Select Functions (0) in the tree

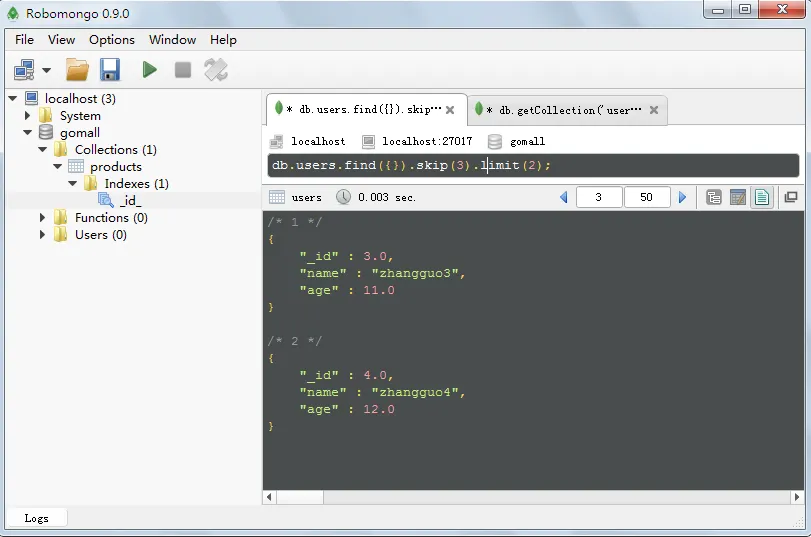[111, 218]
